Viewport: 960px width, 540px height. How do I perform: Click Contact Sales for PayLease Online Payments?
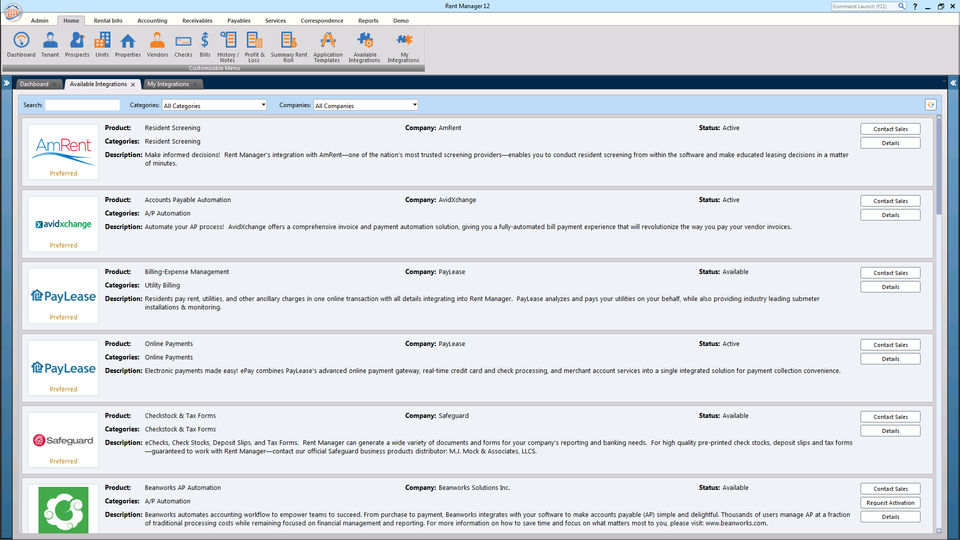(x=890, y=345)
